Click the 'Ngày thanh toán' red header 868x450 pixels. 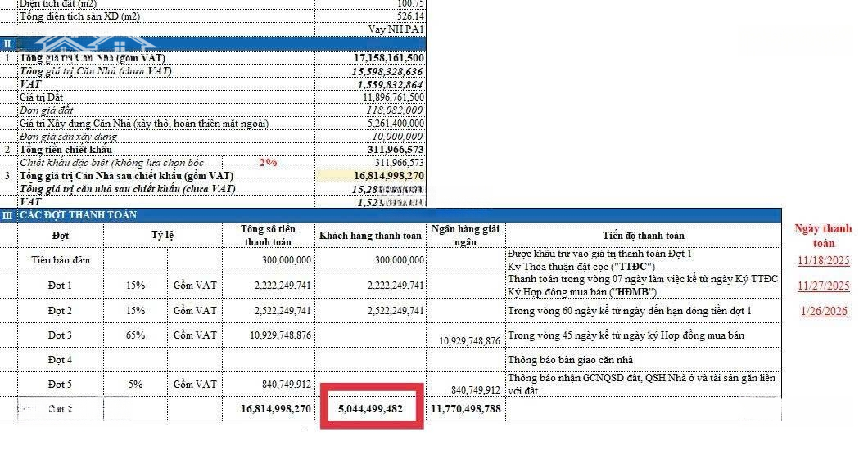pyautogui.click(x=824, y=236)
